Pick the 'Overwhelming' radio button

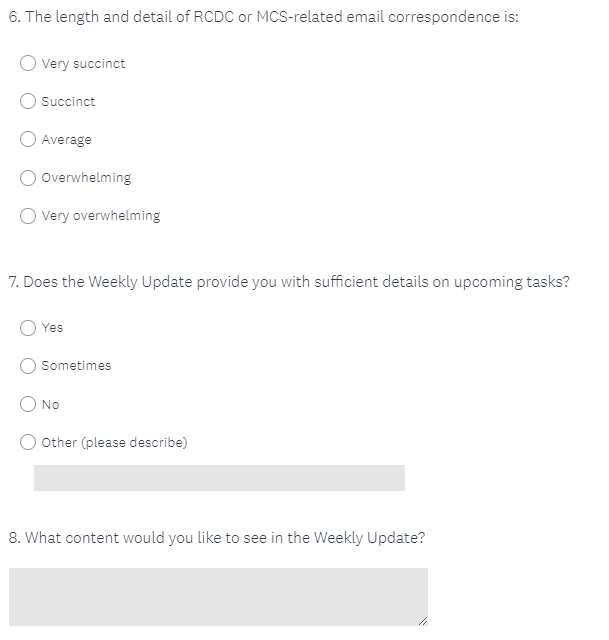click(29, 177)
